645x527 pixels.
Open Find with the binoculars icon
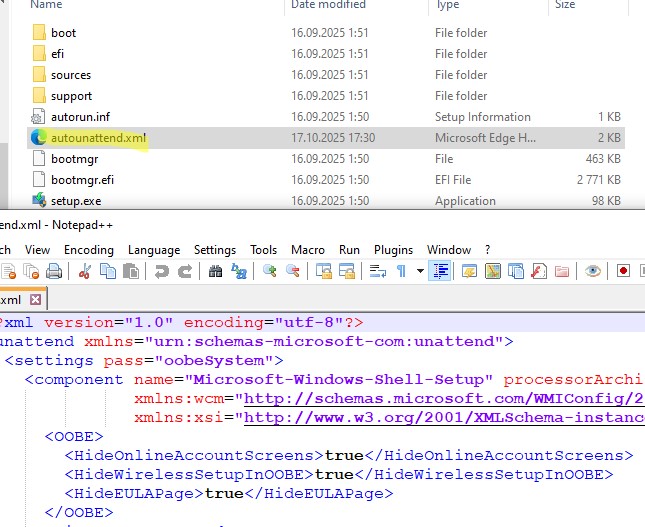pos(214,271)
